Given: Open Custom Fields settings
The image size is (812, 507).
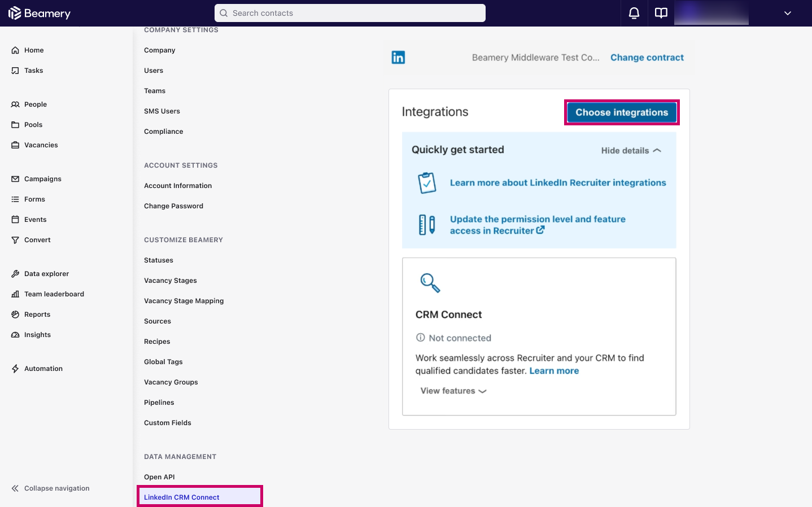Looking at the screenshot, I should point(168,423).
